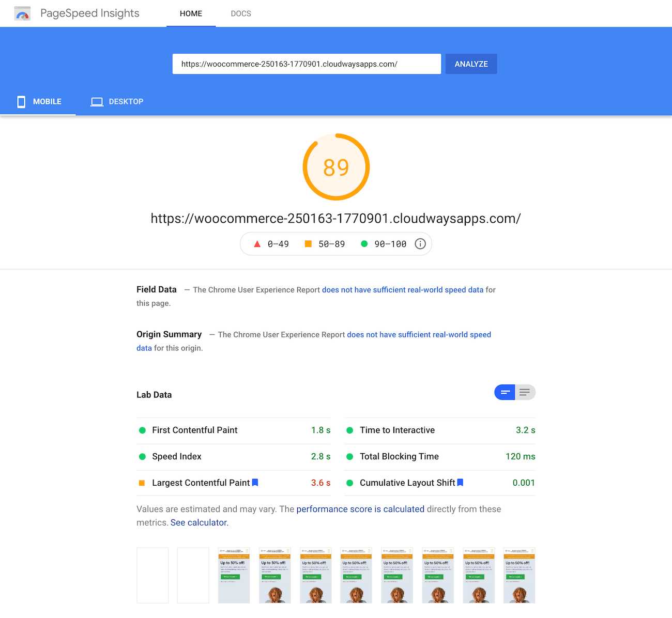This screenshot has width=672, height=618.
Task: Click the 3.2 s Time to Interactive value
Action: 525,430
